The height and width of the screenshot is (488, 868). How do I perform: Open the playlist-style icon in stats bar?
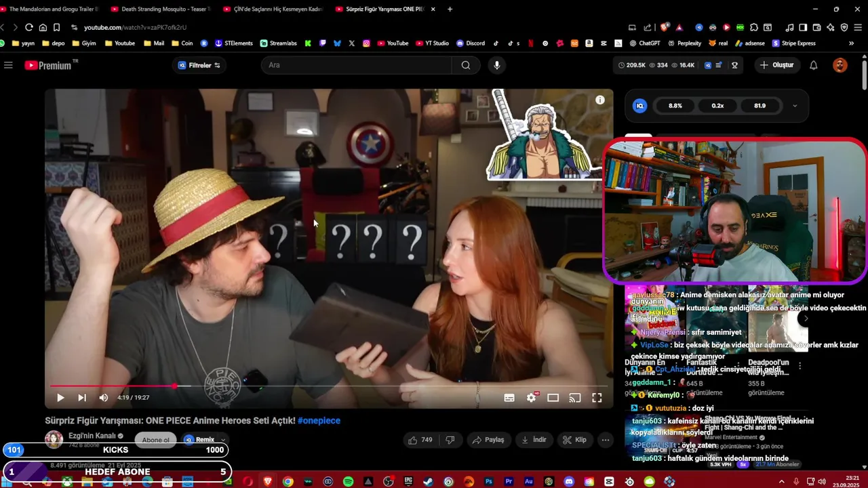click(x=719, y=65)
